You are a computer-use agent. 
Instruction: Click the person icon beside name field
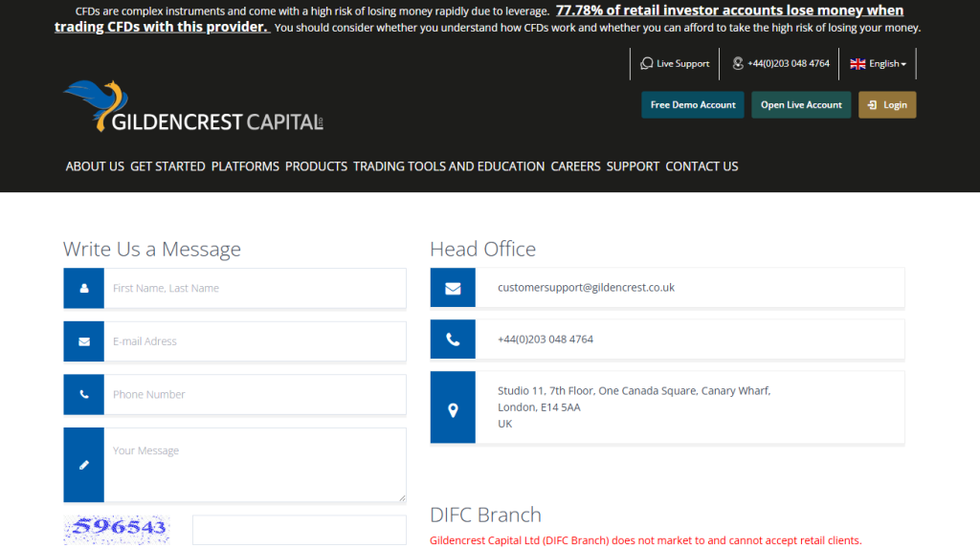[x=84, y=288]
